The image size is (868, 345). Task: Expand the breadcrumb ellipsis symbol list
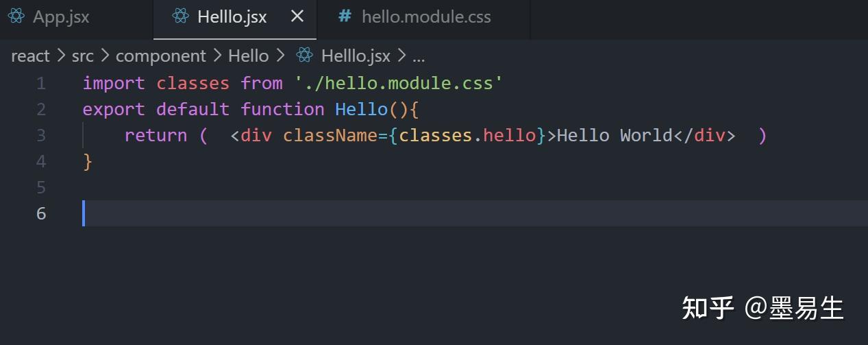click(x=419, y=56)
